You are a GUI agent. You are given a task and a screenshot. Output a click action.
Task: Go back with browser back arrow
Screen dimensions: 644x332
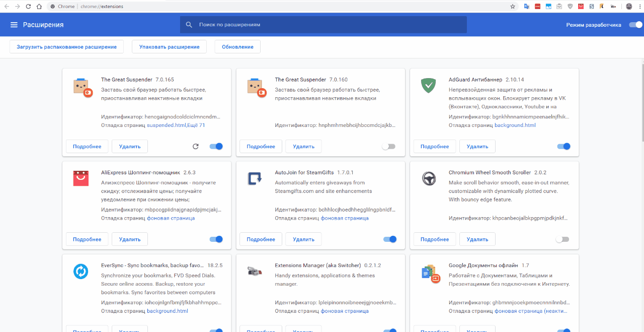(x=7, y=7)
